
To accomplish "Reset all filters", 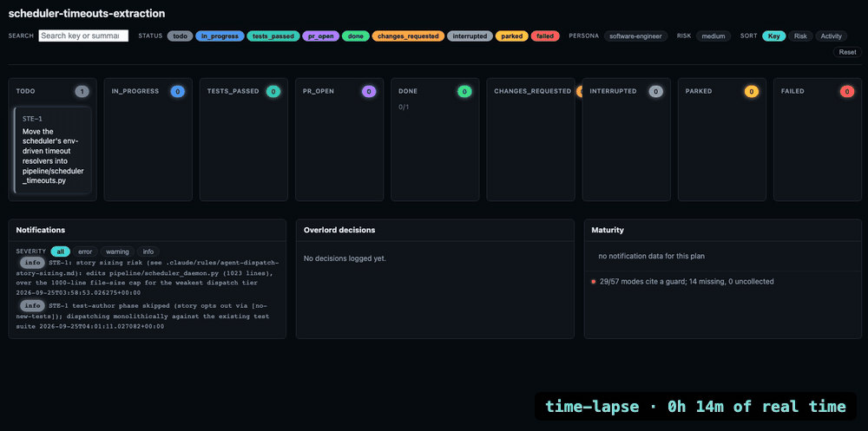I will tap(847, 52).
